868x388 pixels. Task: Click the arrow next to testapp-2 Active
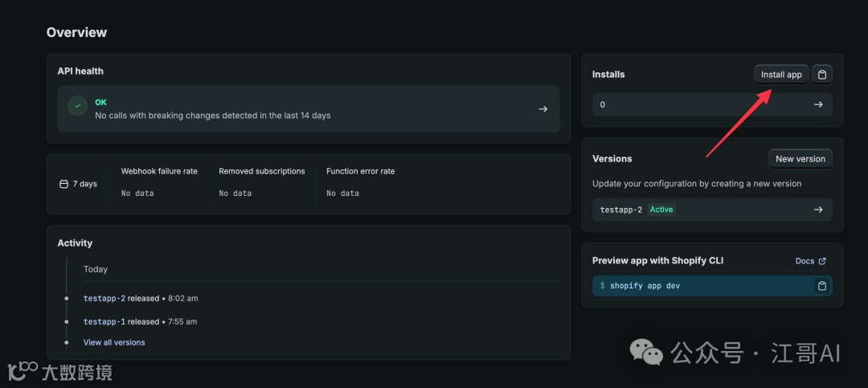coord(818,210)
